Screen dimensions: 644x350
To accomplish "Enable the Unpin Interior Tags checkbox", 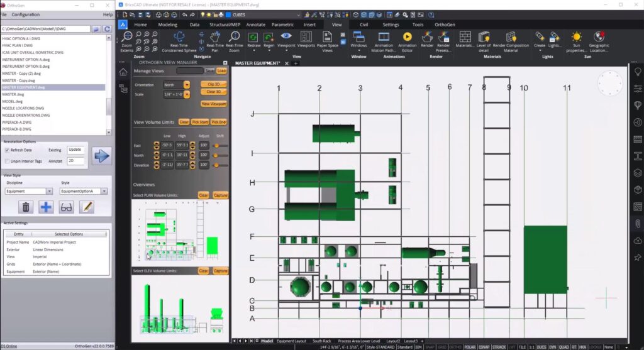I will [x=7, y=161].
